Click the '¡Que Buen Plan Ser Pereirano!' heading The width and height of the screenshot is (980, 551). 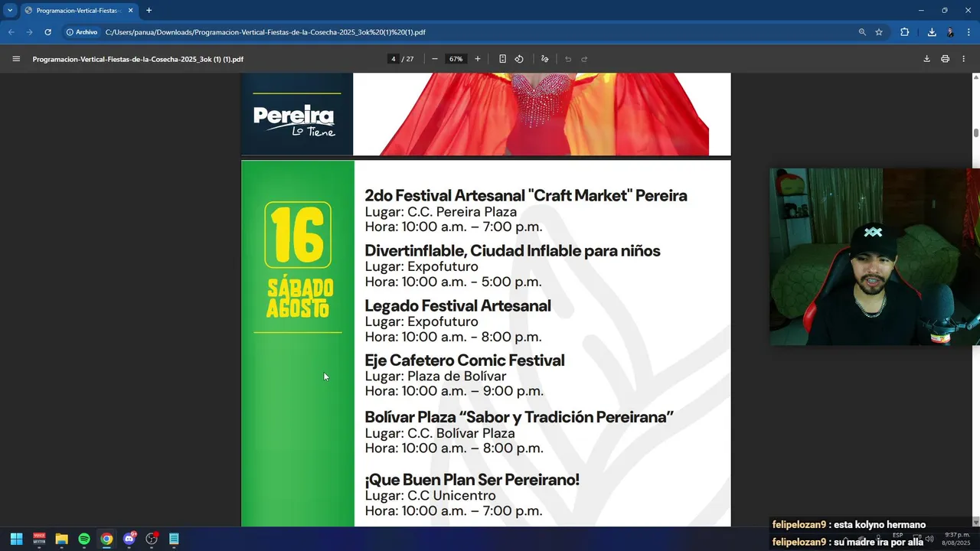(472, 480)
